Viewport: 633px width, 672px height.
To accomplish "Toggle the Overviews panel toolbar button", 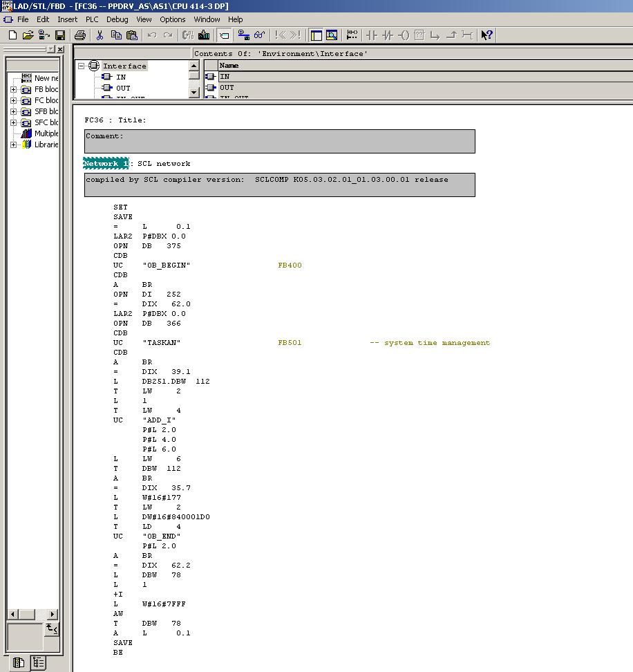I will (316, 35).
